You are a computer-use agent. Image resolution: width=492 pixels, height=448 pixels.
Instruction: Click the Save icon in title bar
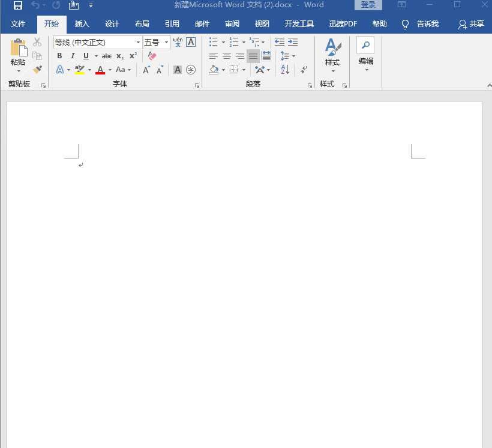pyautogui.click(x=18, y=5)
